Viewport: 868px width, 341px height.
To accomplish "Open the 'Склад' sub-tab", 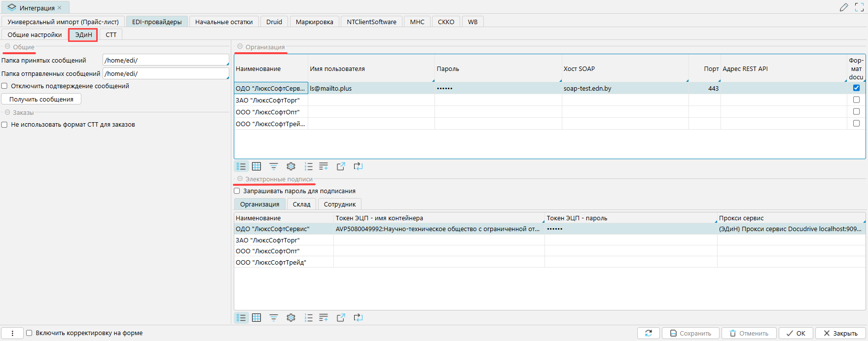I will tap(301, 204).
